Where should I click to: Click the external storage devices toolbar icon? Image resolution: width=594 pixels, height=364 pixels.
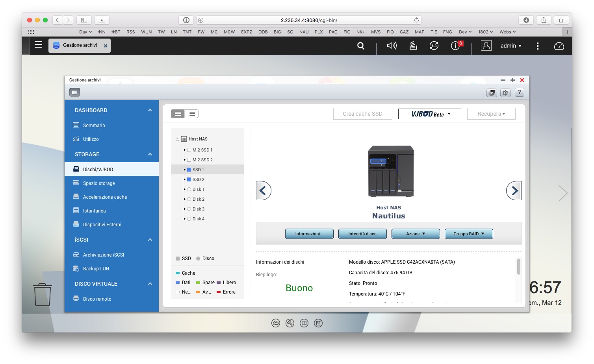click(x=492, y=92)
